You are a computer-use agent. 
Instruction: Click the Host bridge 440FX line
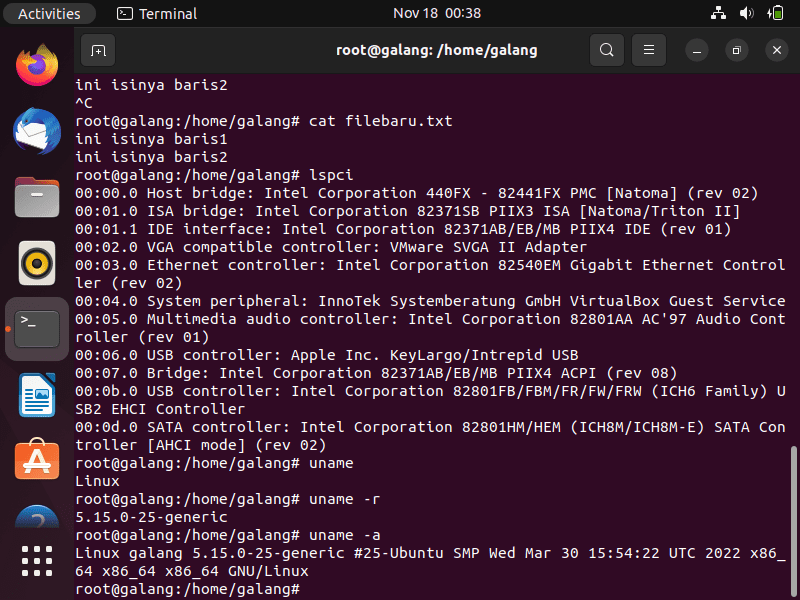point(416,193)
